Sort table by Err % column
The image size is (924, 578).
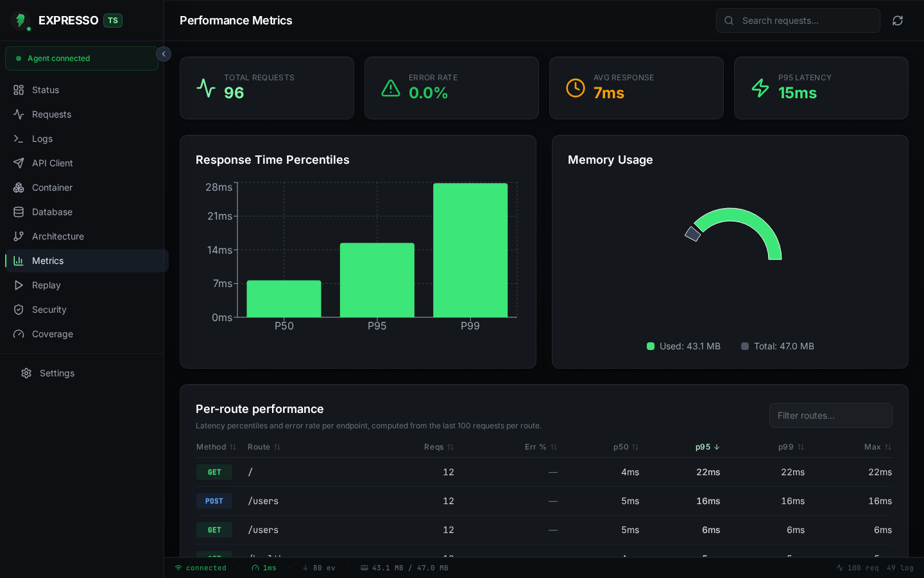click(x=541, y=447)
